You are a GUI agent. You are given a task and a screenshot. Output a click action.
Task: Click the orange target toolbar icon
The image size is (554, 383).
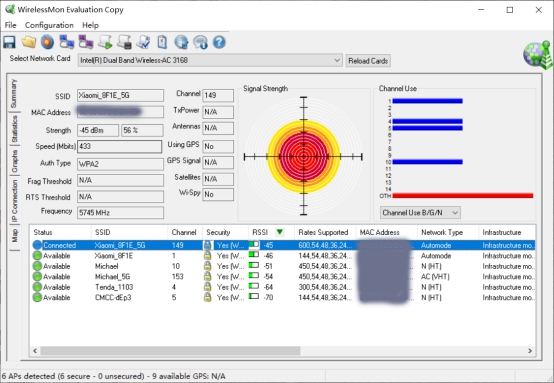click(x=47, y=42)
